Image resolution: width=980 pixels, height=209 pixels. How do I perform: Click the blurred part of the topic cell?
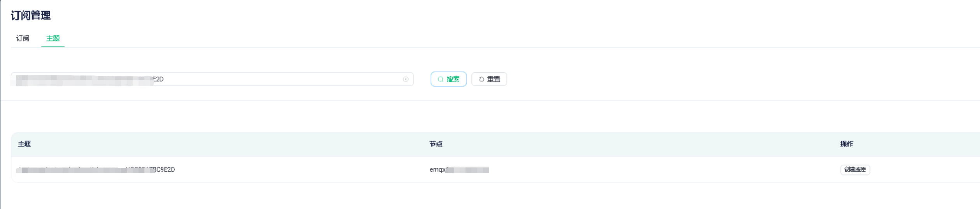[x=78, y=170]
